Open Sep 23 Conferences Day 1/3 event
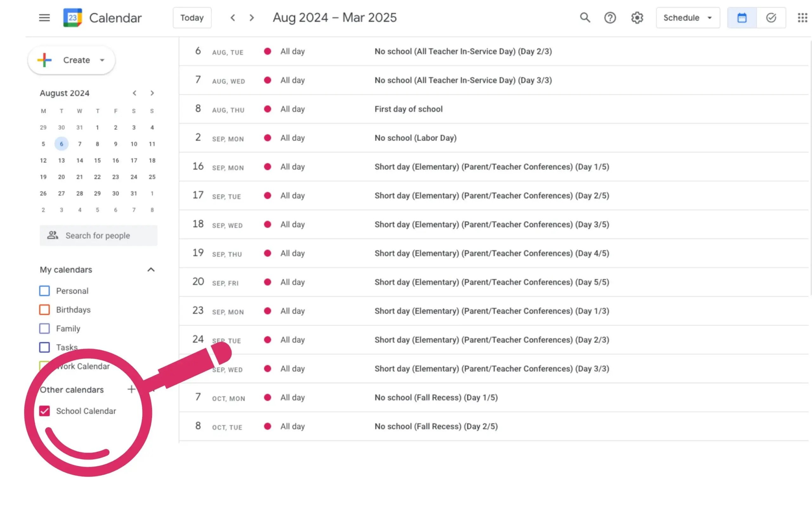 (x=492, y=311)
